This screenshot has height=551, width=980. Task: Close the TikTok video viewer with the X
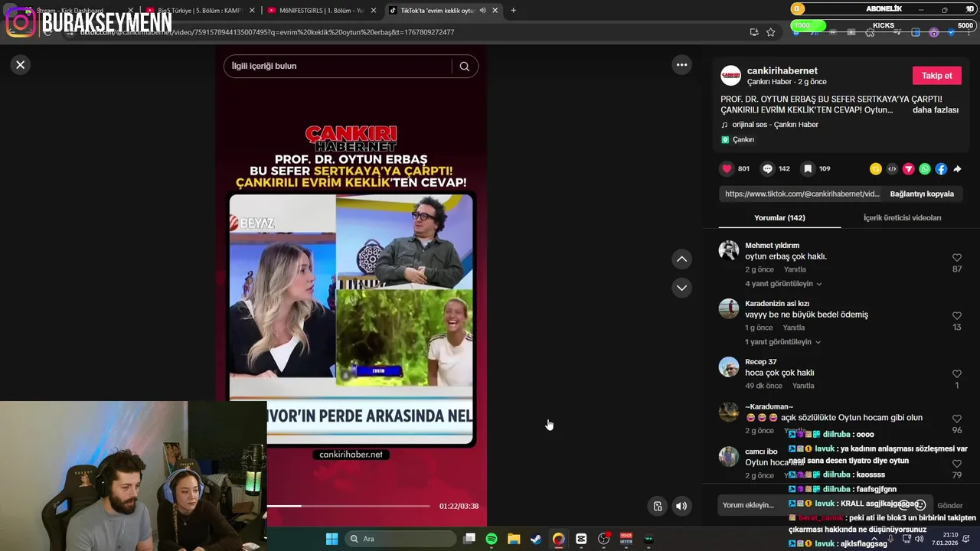point(21,65)
